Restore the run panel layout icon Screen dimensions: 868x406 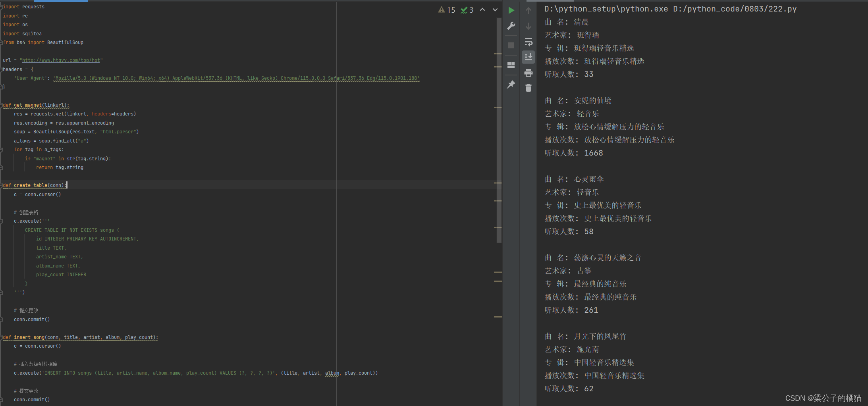click(511, 65)
